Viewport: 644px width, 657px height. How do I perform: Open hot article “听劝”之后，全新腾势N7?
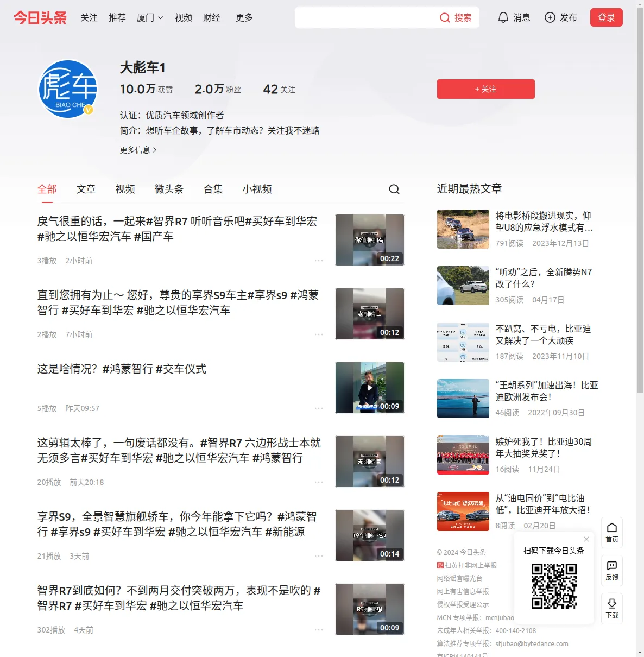tap(544, 278)
